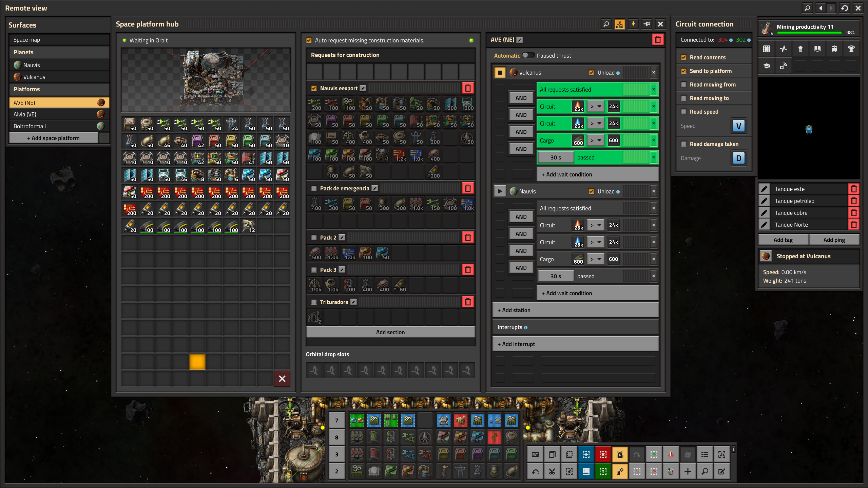The image size is (868, 488).
Task: Disable the Nauvis eexport section checkbox
Action: click(x=314, y=88)
